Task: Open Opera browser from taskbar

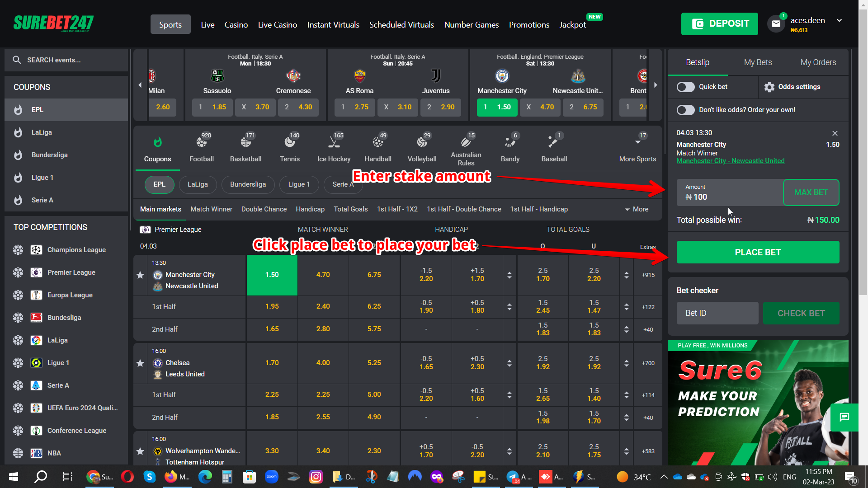Action: coord(127,477)
